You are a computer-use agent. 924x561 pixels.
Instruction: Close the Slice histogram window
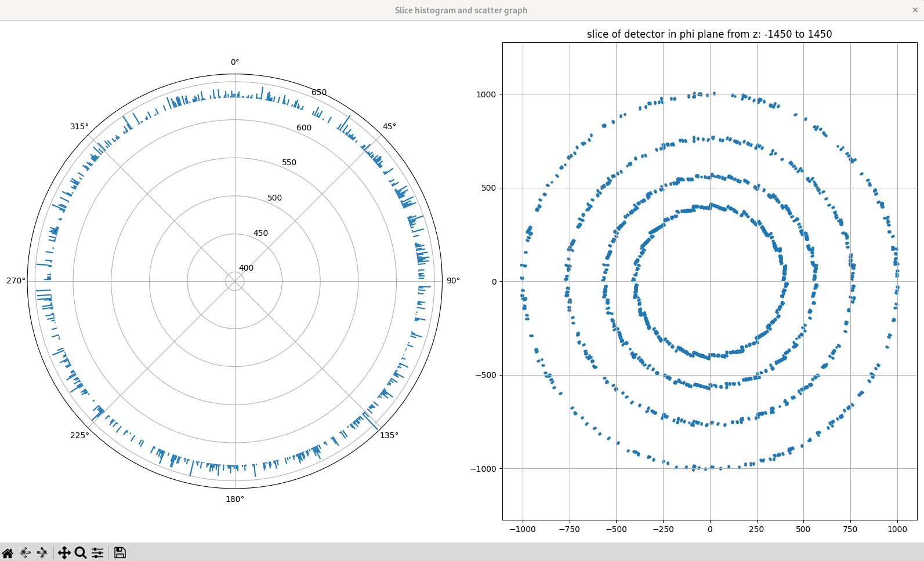[915, 10]
